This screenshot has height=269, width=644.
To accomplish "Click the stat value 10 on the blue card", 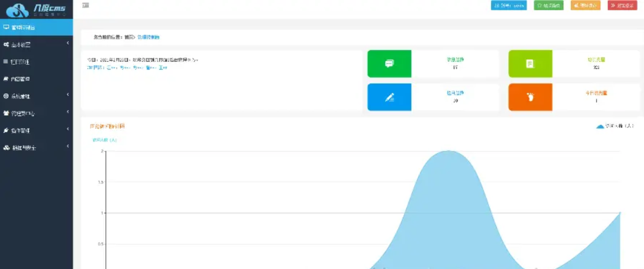I will (455, 101).
